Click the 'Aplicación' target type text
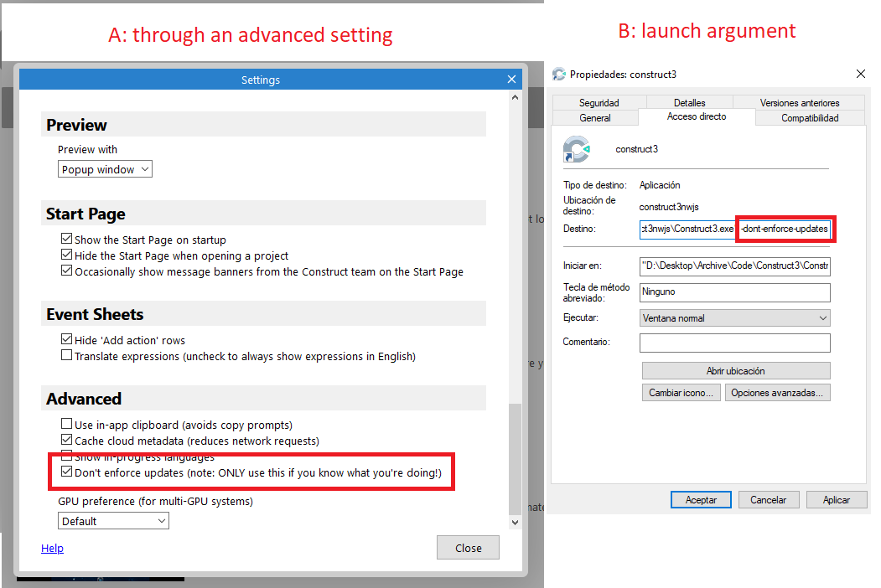This screenshot has height=588, width=881. pyautogui.click(x=660, y=185)
